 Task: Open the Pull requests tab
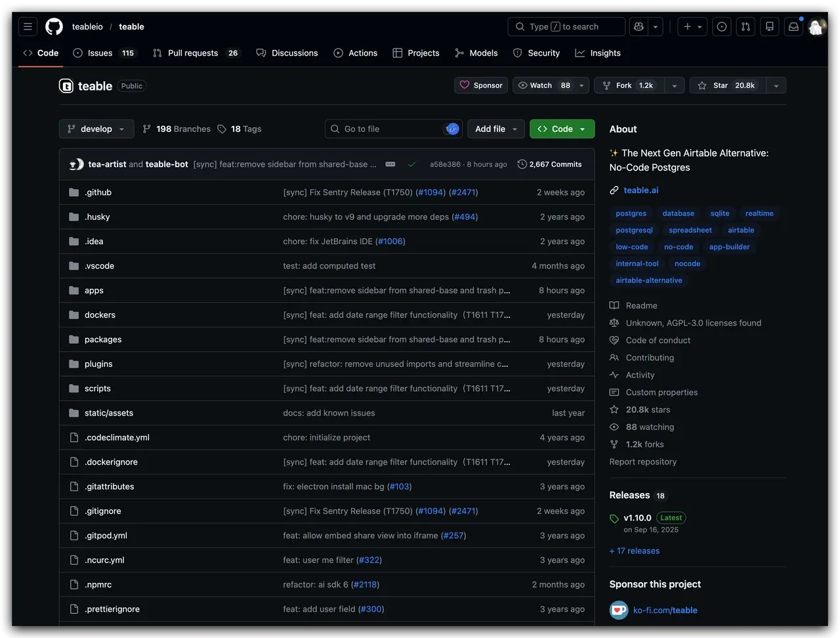click(x=196, y=53)
